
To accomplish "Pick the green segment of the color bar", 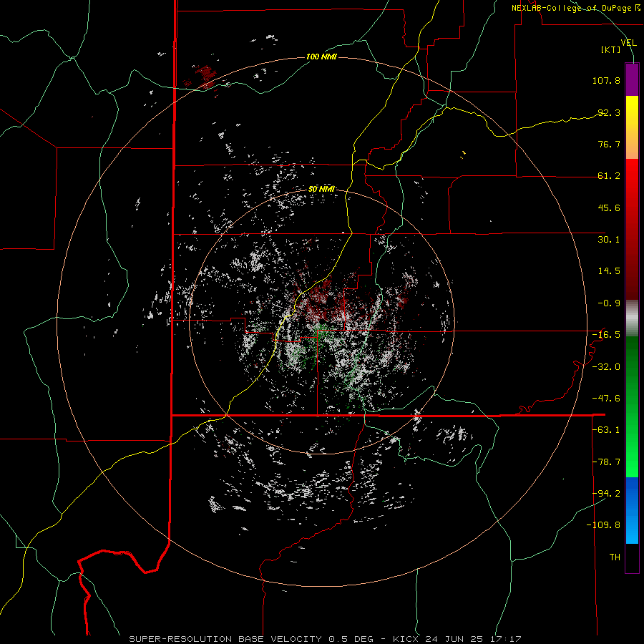I will pos(632,406).
